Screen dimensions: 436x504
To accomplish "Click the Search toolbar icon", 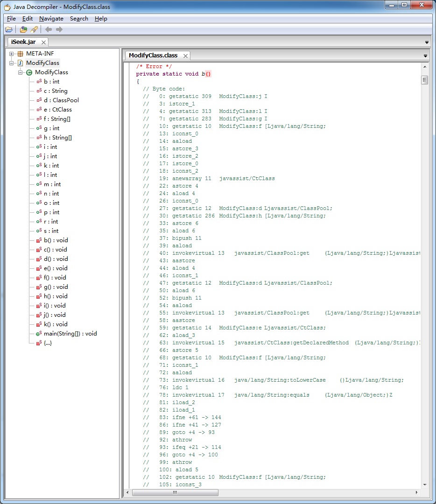I will coord(34,29).
